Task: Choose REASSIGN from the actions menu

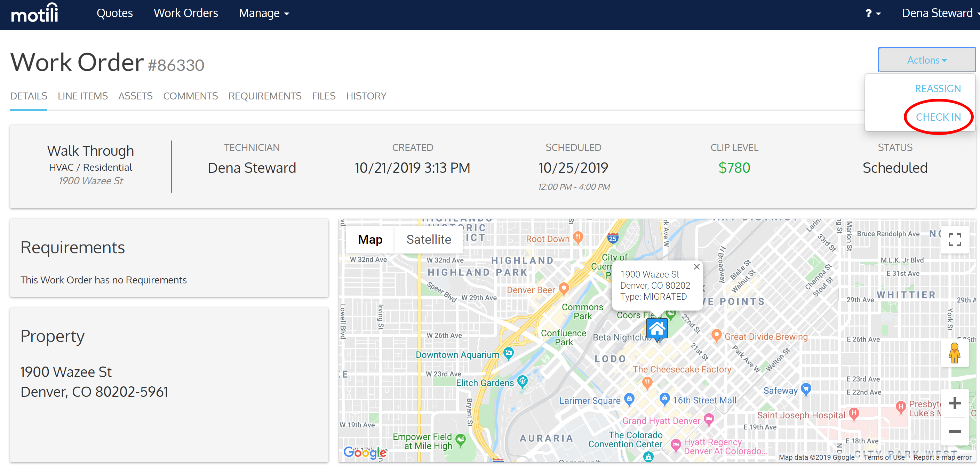Action: 938,89
